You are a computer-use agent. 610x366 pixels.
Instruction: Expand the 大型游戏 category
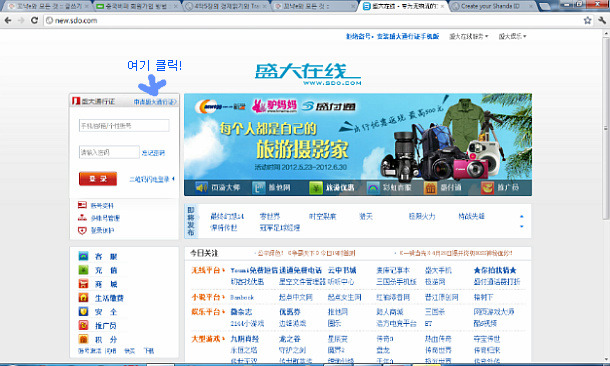(x=208, y=339)
